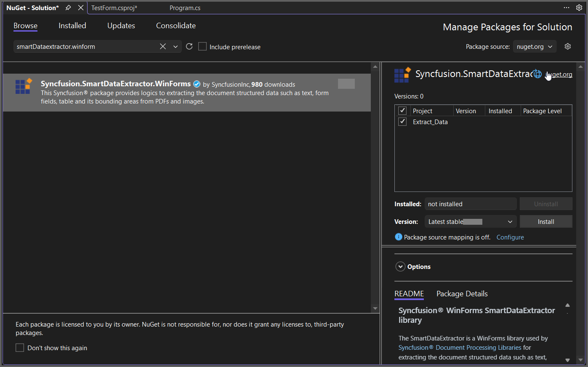Close the NuGet - Solution tab
Screen dimensions: 588x367
81,8
